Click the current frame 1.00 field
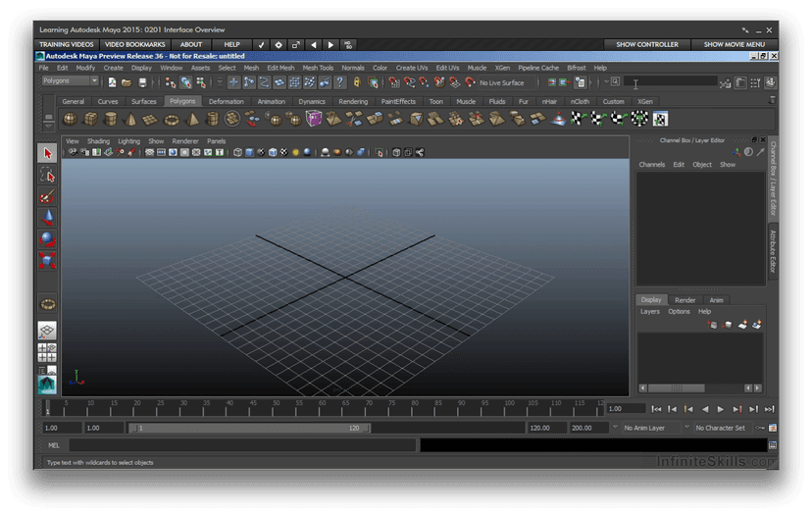The height and width of the screenshot is (516, 812). [626, 409]
